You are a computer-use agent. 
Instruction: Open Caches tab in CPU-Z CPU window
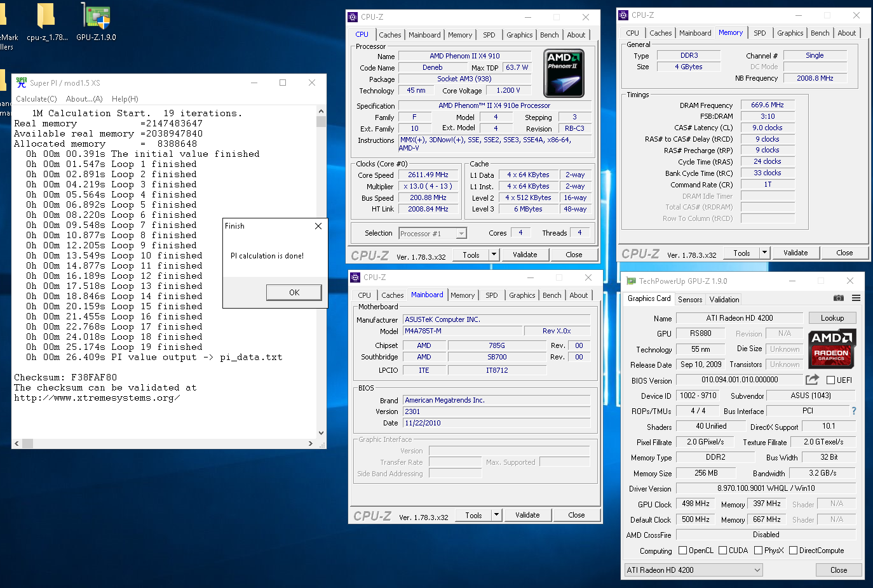(x=389, y=35)
